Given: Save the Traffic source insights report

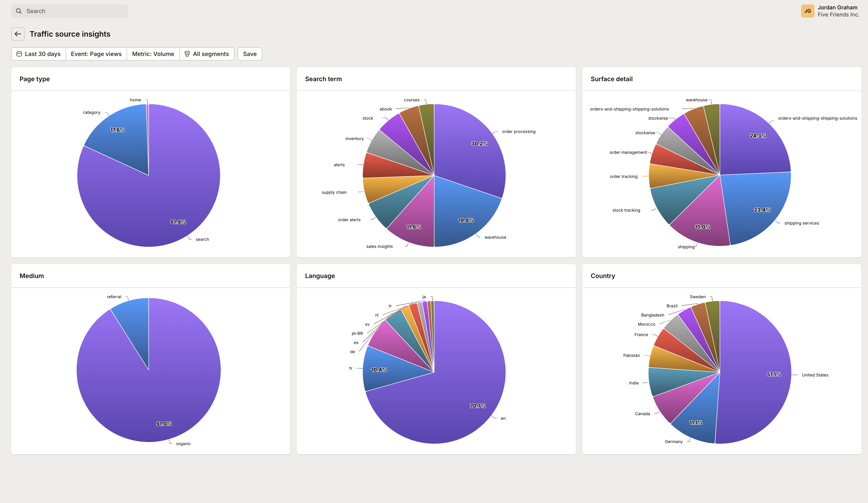Looking at the screenshot, I should point(249,54).
